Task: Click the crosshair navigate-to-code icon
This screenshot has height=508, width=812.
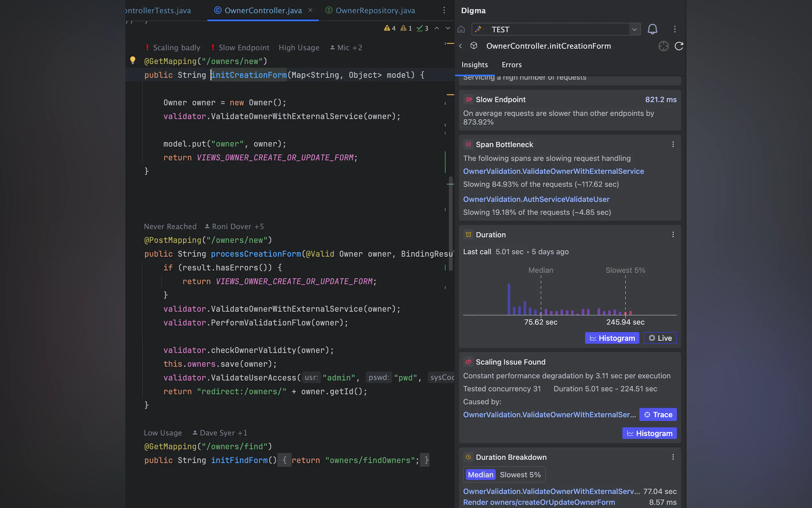Action: [x=663, y=46]
